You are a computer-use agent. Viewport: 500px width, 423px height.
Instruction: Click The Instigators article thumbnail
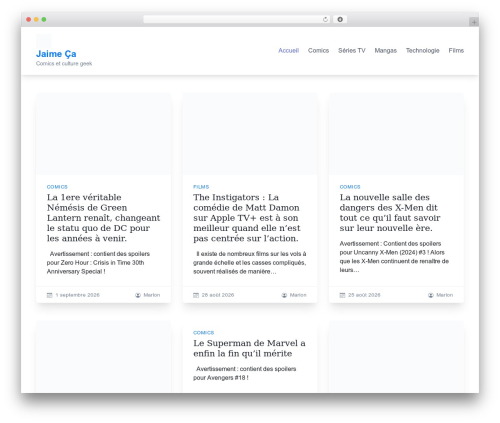point(250,134)
